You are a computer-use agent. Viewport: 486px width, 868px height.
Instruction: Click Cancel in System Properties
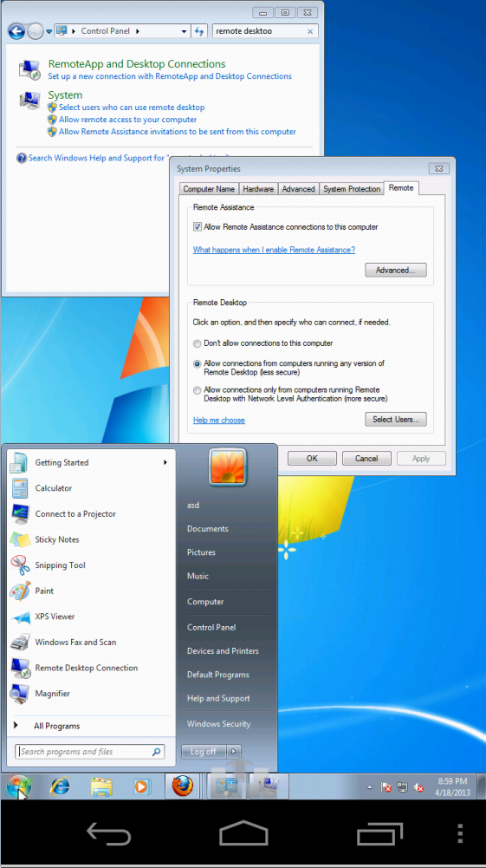tap(366, 459)
